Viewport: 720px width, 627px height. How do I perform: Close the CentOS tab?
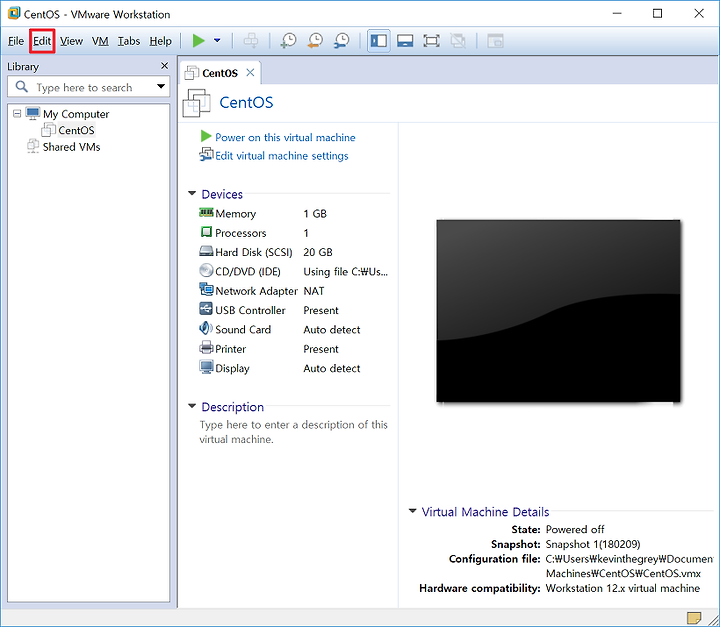coord(250,73)
